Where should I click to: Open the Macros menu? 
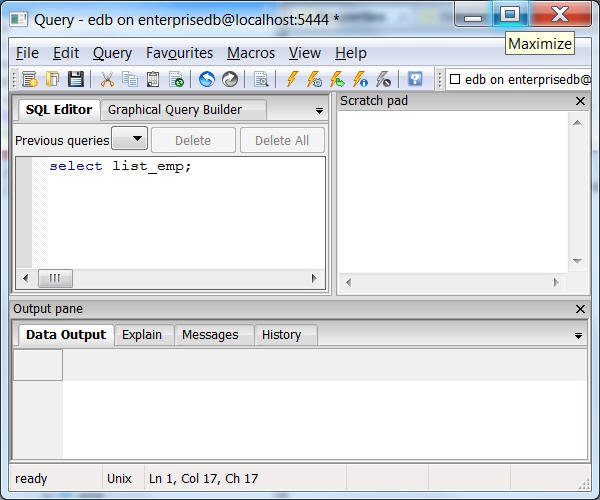(x=251, y=53)
